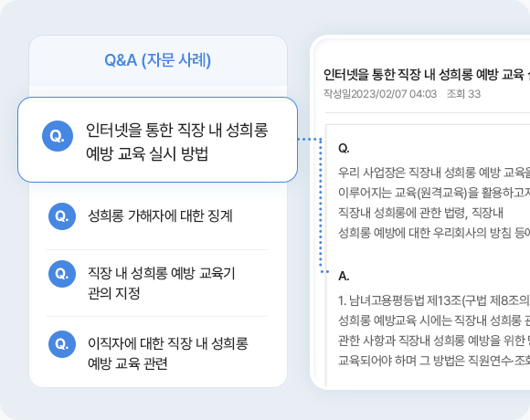The height and width of the screenshot is (420, 530).
Task: Click the line starting 성희롱 예방에 대한 우리회사의 방침
Action: [434, 233]
